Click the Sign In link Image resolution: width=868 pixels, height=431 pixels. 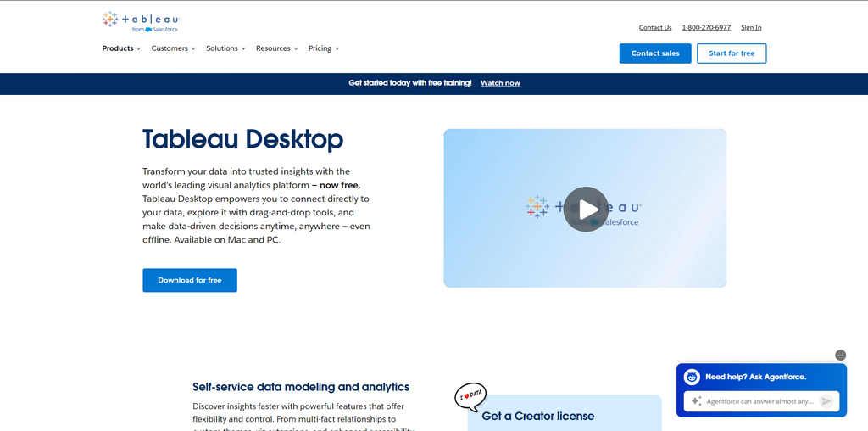point(751,27)
